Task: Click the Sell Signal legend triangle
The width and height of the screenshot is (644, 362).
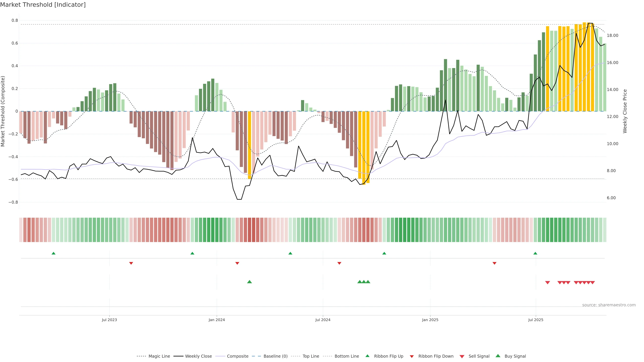Action: pyautogui.click(x=462, y=356)
